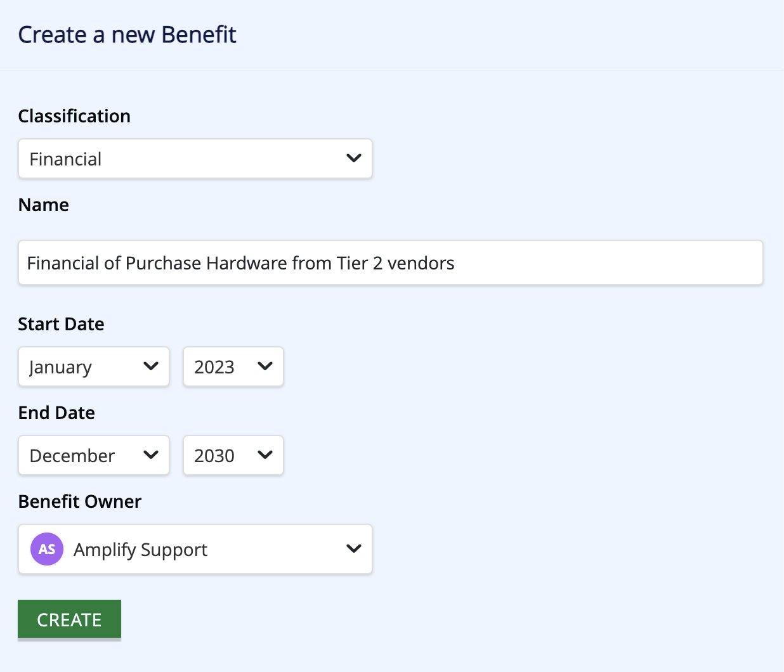Click the chevron beside January
784x672 pixels.
(151, 366)
